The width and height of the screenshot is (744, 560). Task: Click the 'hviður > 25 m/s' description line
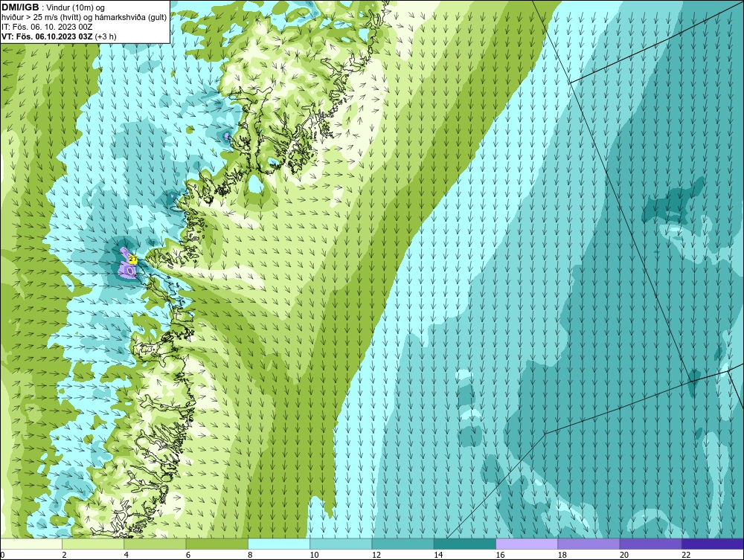(x=84, y=18)
